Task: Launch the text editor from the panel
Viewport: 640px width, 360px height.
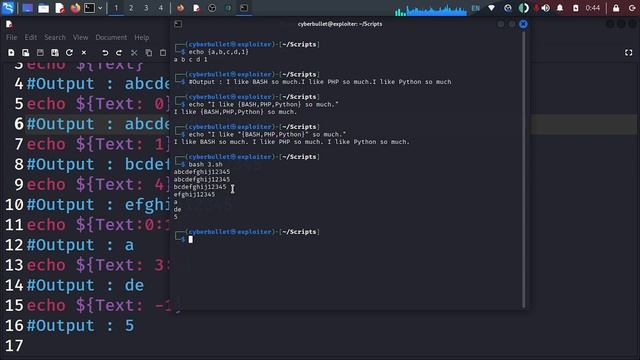Action: pos(60,8)
